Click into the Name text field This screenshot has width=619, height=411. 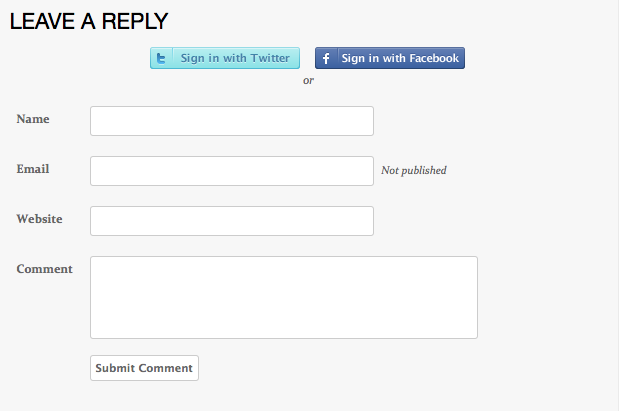pyautogui.click(x=232, y=121)
